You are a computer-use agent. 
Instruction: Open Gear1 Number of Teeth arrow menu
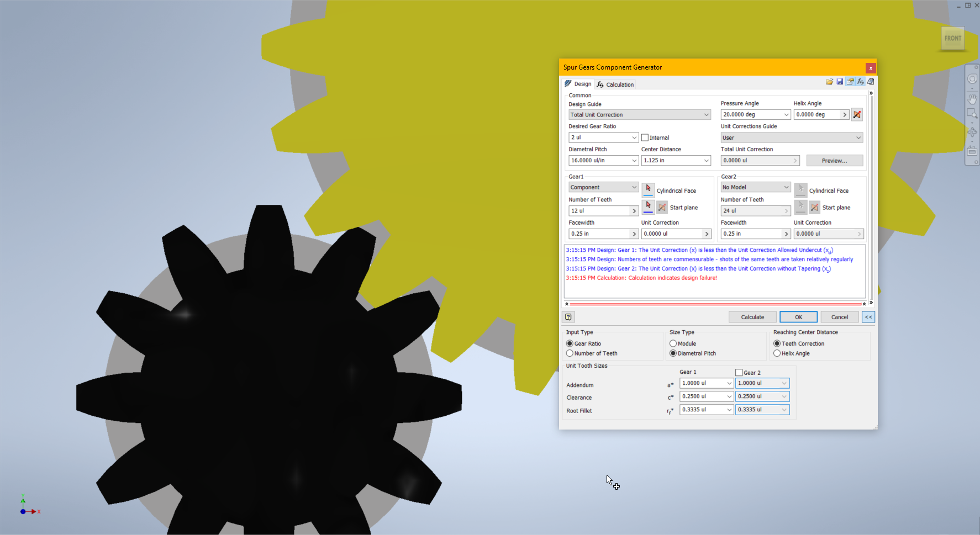[634, 211]
